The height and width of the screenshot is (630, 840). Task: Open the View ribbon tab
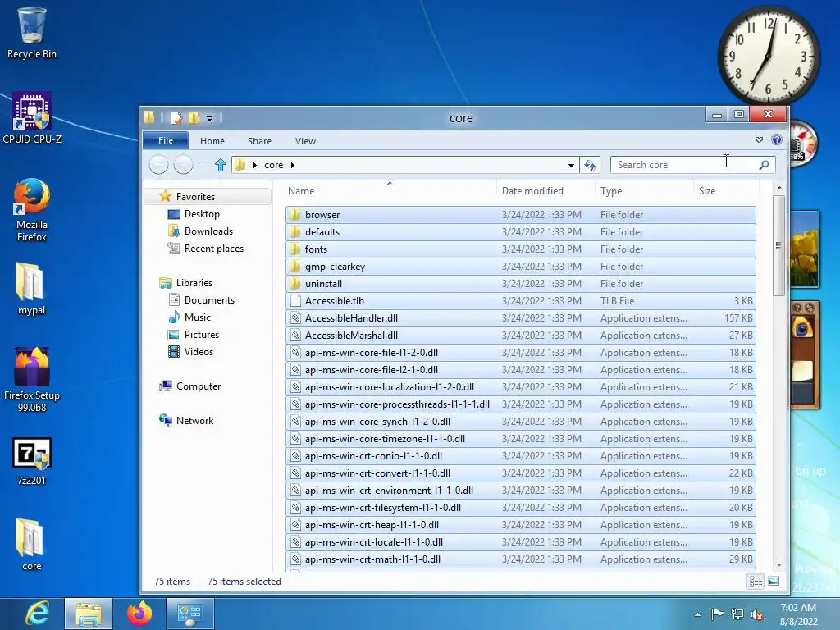(x=305, y=141)
